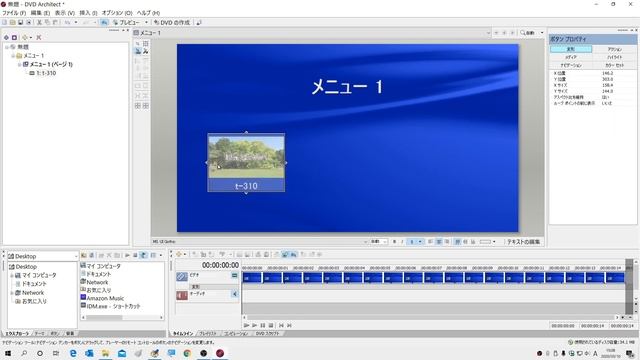Click the Paste icon in main toolbar

(x=55, y=22)
